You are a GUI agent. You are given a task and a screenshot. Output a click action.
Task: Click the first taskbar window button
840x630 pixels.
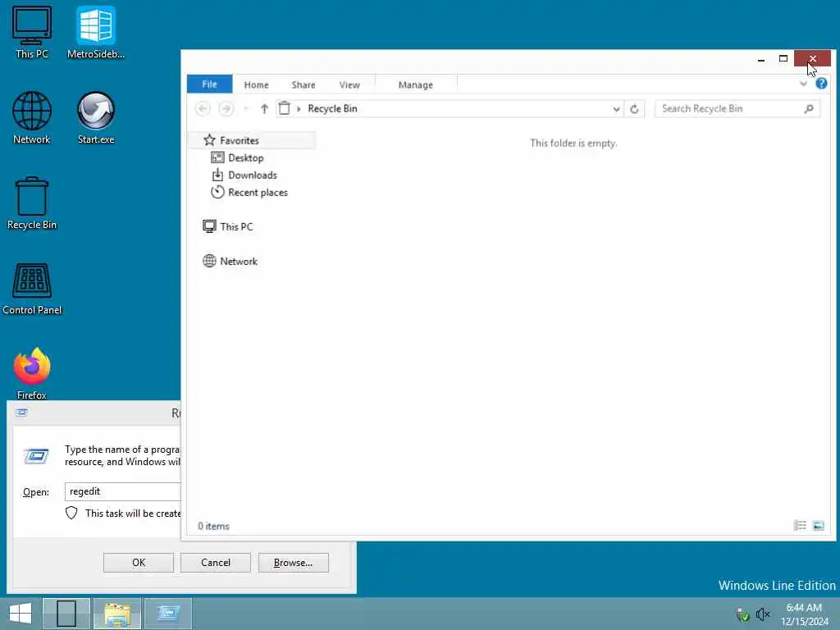pos(66,614)
